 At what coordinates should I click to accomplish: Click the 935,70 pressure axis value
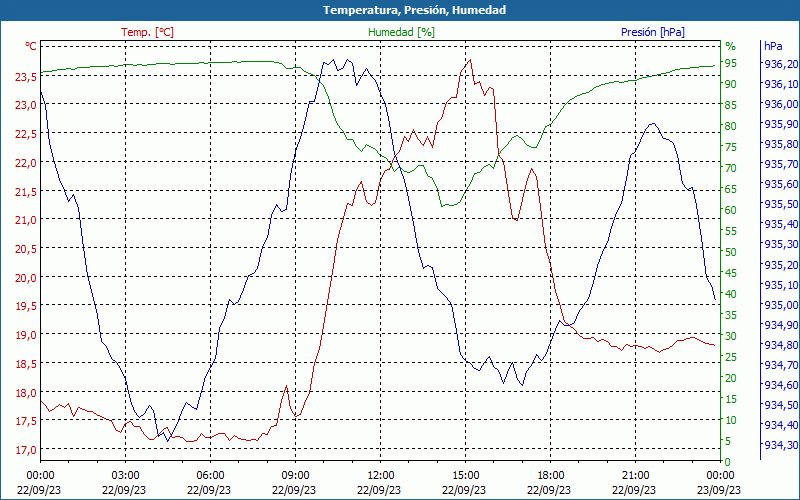click(x=780, y=164)
